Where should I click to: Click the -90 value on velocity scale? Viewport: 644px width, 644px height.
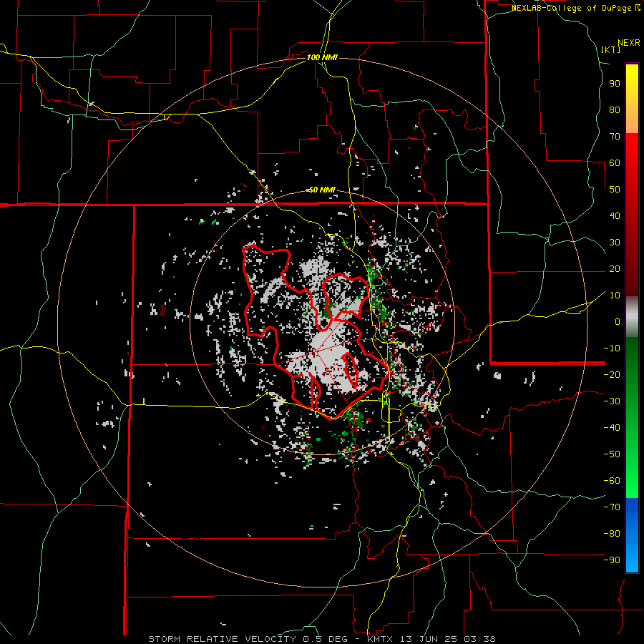coord(612,560)
